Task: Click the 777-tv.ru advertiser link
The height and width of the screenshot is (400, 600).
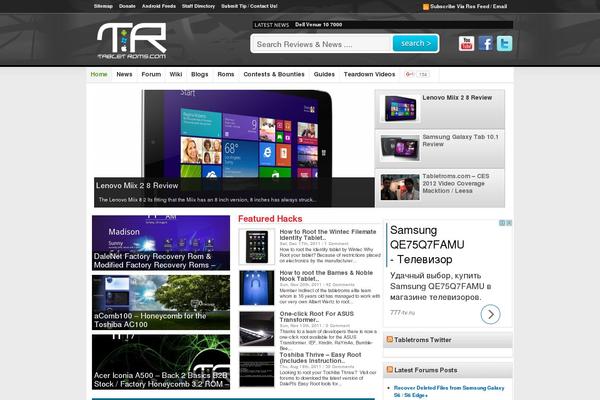Action: pyautogui.click(x=403, y=313)
